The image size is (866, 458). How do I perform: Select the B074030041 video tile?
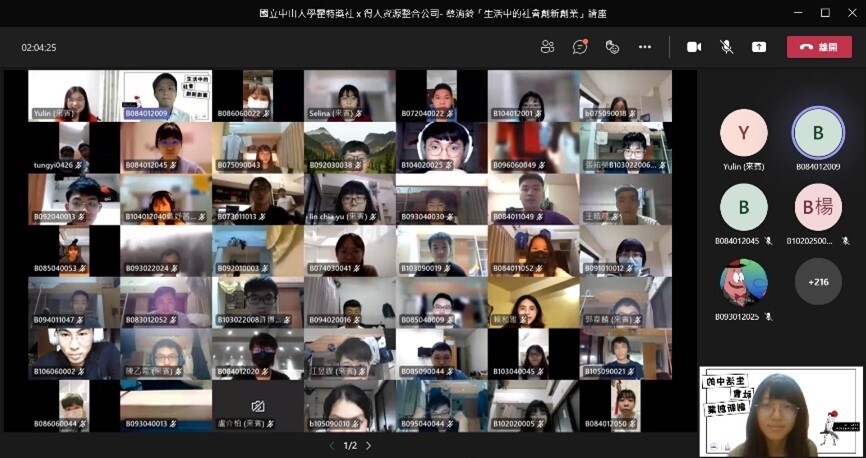tap(350, 251)
